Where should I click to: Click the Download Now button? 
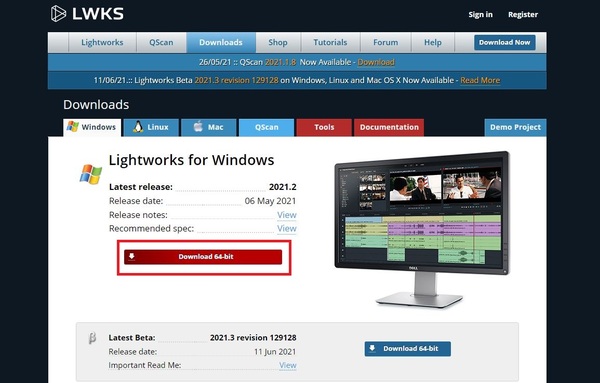click(505, 42)
